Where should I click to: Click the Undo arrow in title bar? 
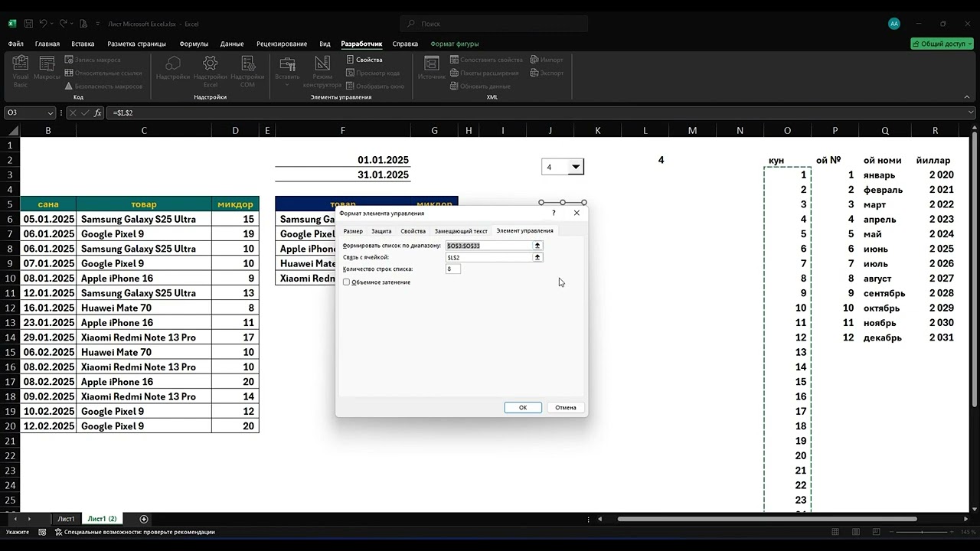coord(44,24)
